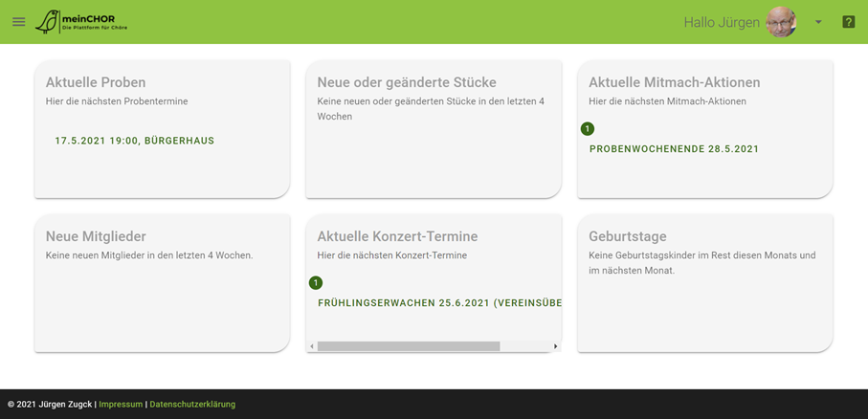
Task: Click text 'Hier die nächsten Probentermine'
Action: click(x=117, y=101)
